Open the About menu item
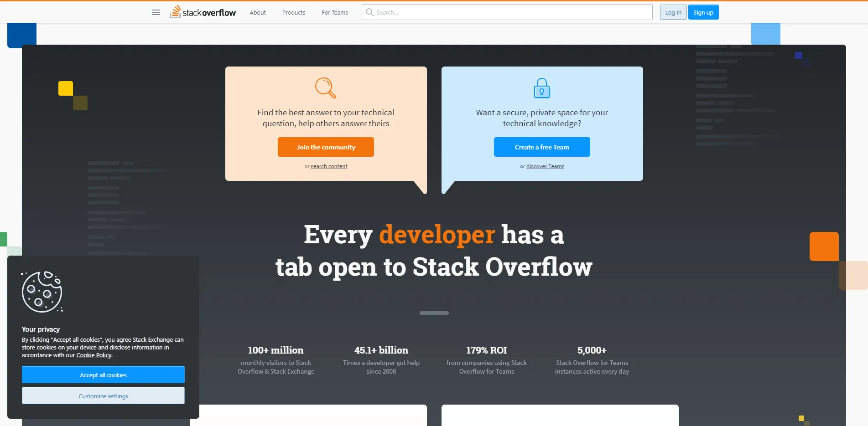 [x=258, y=12]
